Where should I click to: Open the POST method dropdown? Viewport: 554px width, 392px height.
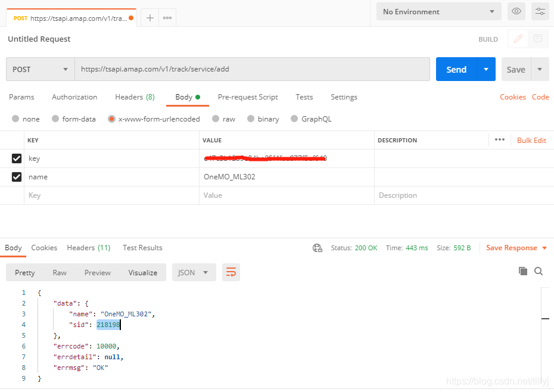click(41, 69)
